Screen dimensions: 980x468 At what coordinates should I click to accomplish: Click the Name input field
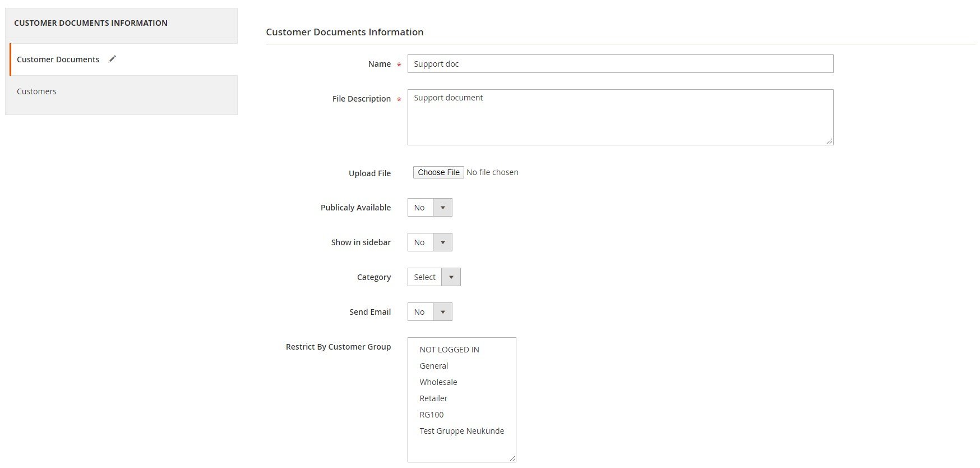(620, 64)
